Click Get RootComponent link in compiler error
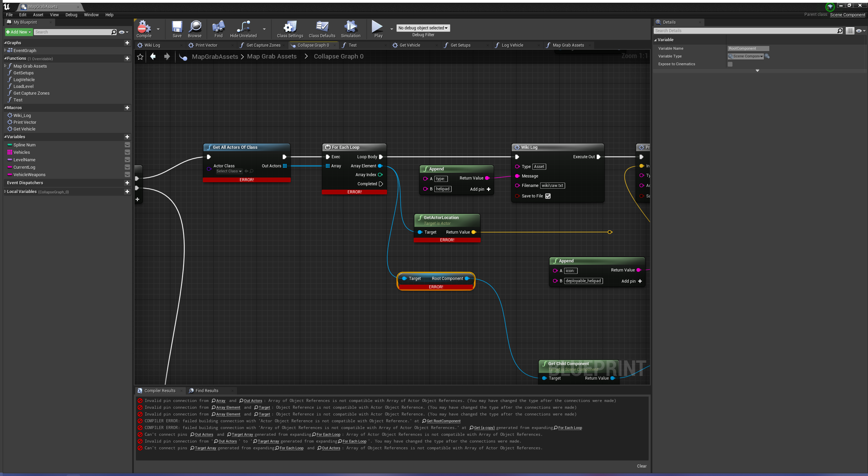This screenshot has width=868, height=476. click(443, 421)
